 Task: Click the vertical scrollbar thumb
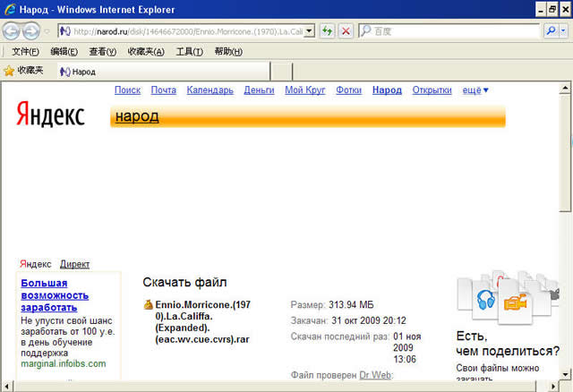(x=565, y=153)
